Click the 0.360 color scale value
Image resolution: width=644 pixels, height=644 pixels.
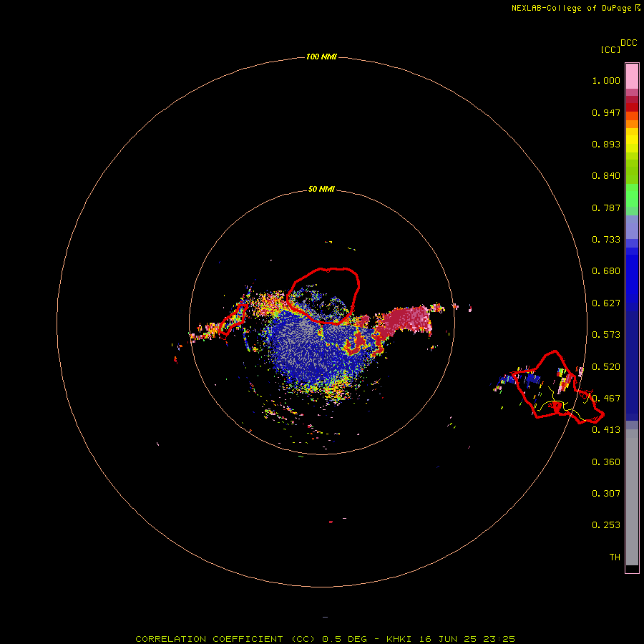[x=606, y=462]
